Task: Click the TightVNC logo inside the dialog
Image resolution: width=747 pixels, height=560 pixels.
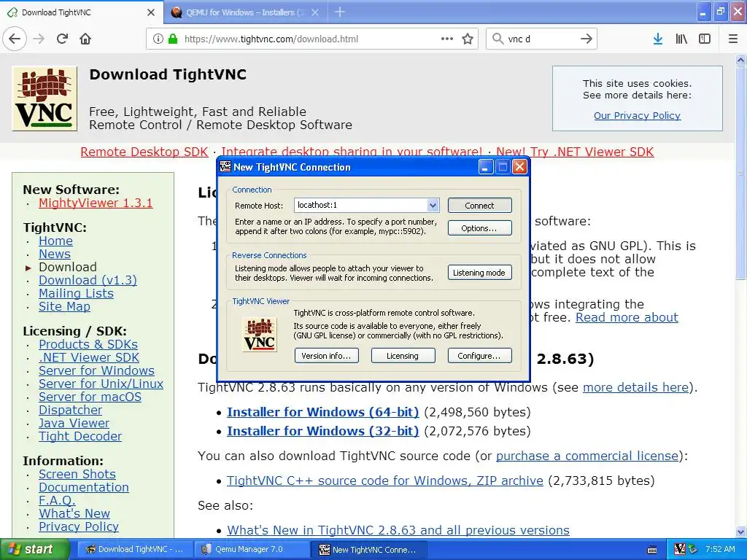Action: tap(260, 334)
